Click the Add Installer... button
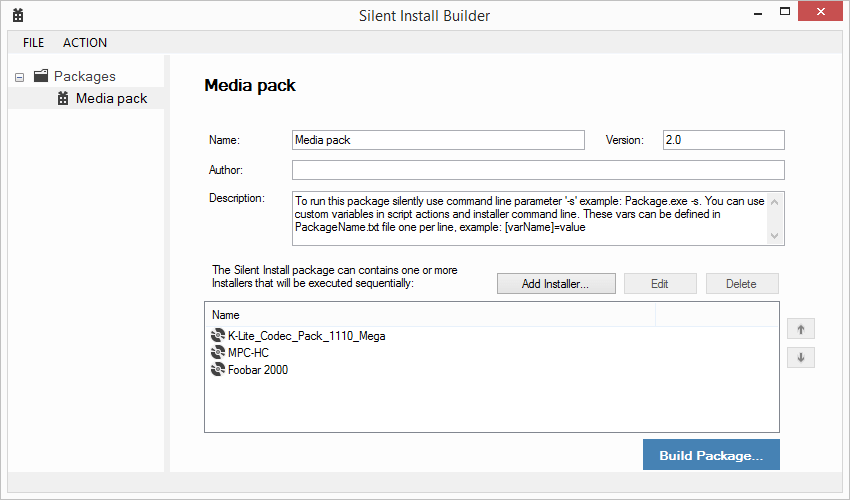The width and height of the screenshot is (850, 500). pos(554,283)
